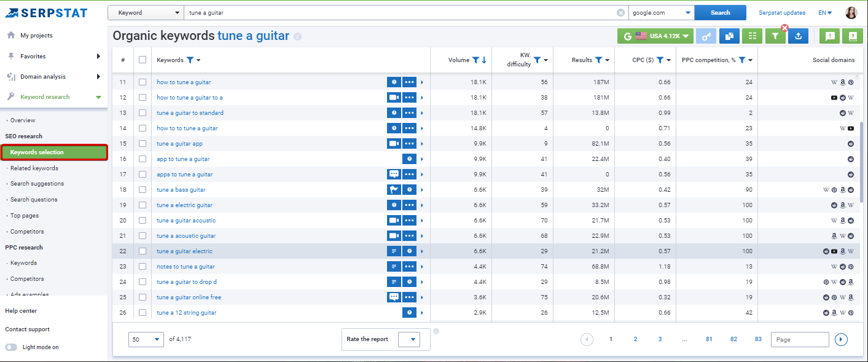Send feedback using the exclamation bubble icon

coord(829,36)
